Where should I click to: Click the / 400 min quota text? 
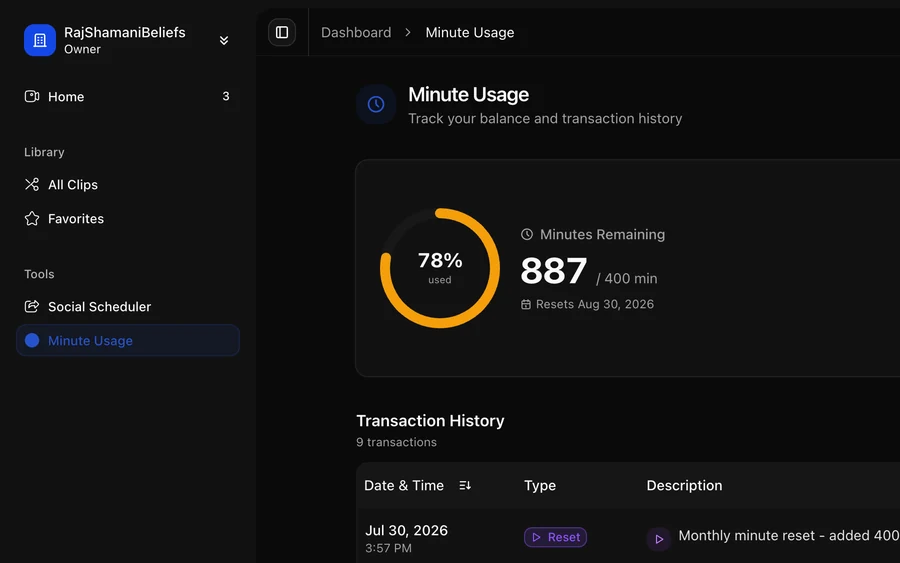click(x=627, y=278)
